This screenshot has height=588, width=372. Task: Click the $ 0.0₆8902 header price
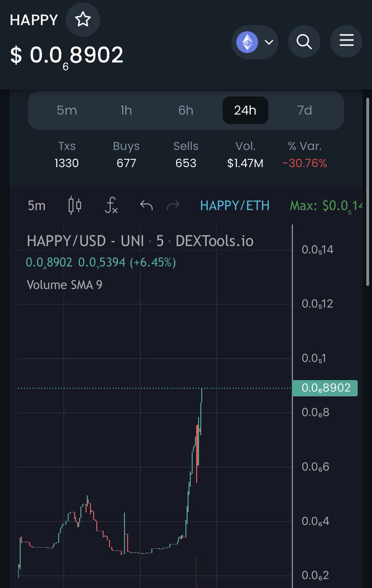pyautogui.click(x=67, y=56)
